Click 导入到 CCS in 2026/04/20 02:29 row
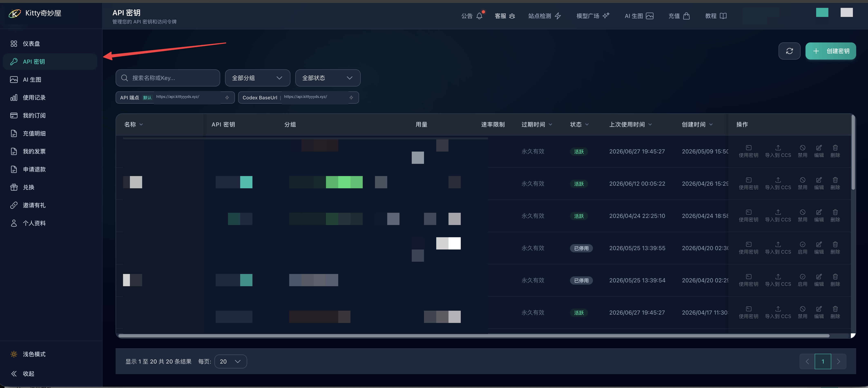 [778, 280]
